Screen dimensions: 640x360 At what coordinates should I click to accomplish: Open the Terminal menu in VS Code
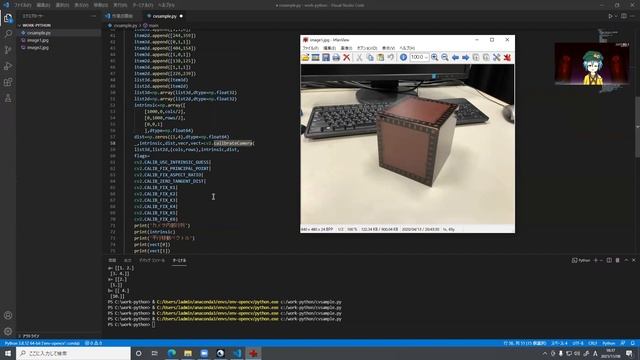click(143, 5)
